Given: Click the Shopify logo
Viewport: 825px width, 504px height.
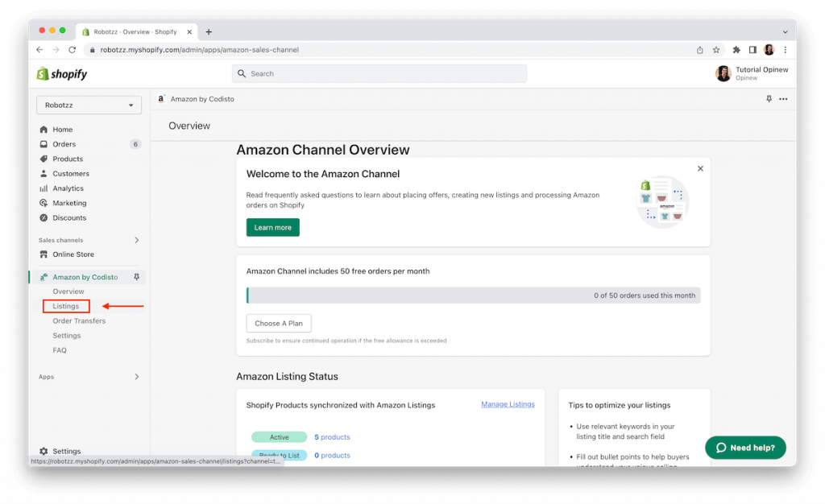Looking at the screenshot, I should pyautogui.click(x=61, y=74).
